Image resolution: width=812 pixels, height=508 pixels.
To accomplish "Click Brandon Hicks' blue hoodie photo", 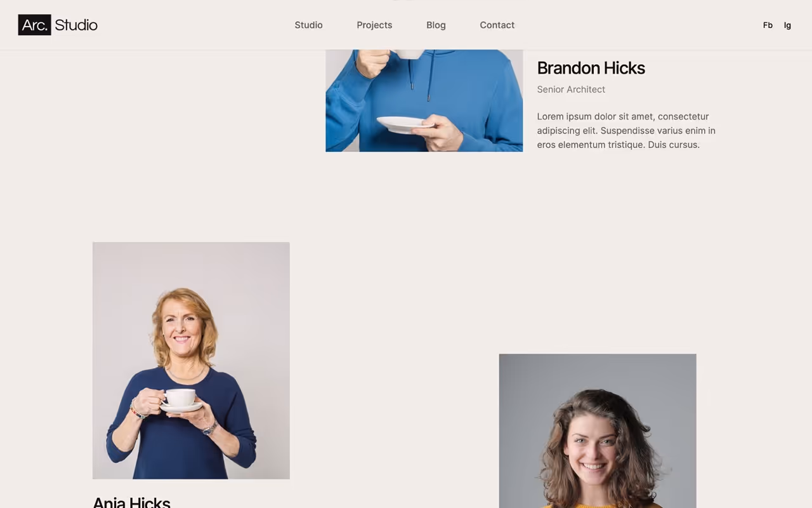I will [424, 100].
